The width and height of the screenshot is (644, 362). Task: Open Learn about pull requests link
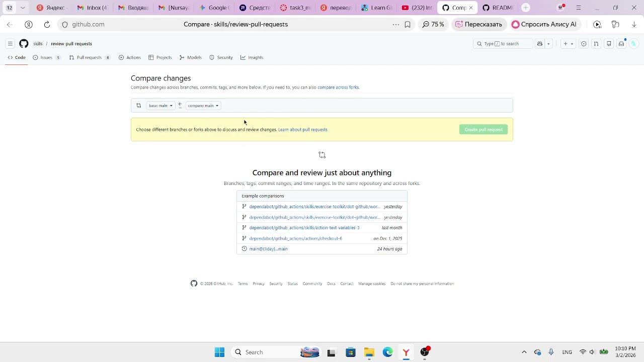(303, 130)
